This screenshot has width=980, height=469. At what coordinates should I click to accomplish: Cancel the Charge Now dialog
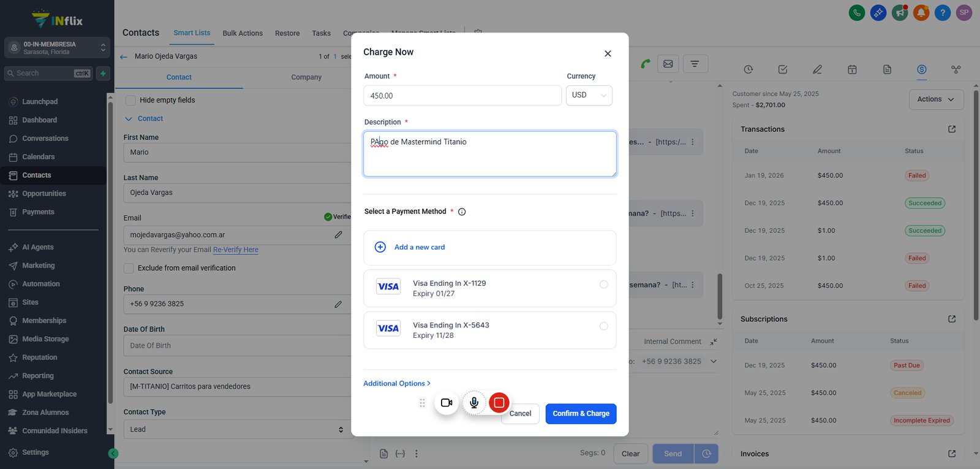(x=521, y=414)
